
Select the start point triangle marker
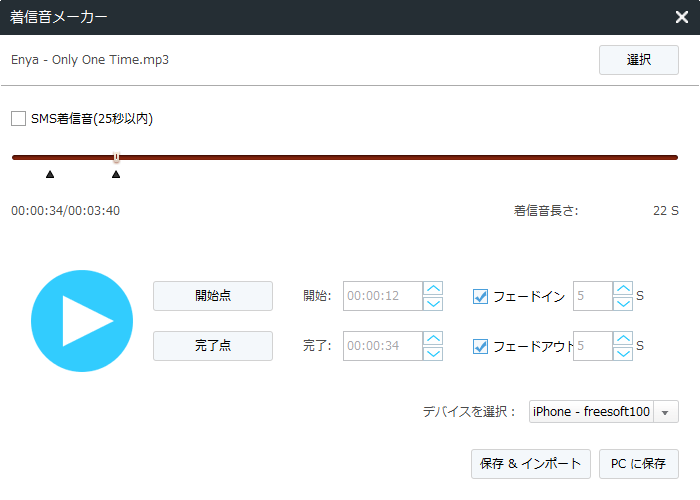tap(50, 174)
